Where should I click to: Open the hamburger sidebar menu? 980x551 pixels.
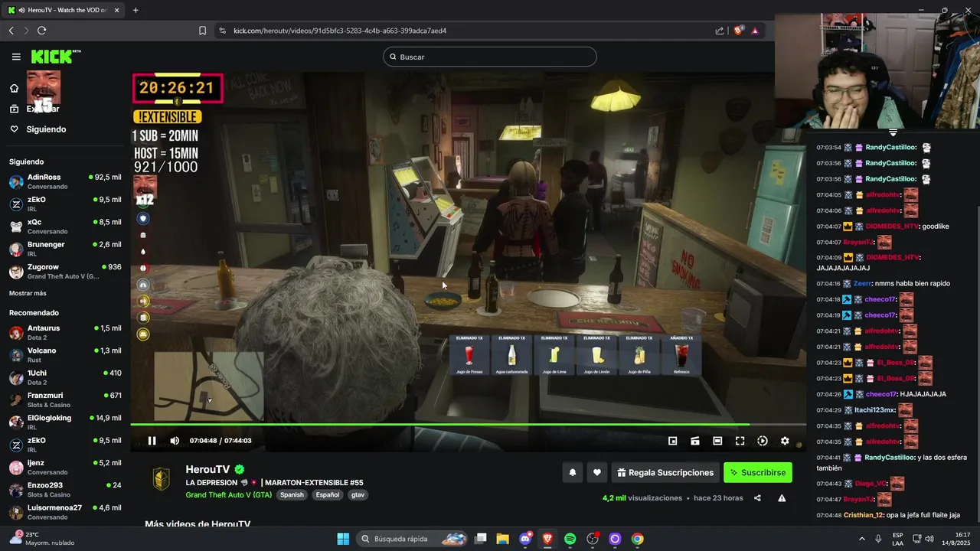click(x=16, y=57)
